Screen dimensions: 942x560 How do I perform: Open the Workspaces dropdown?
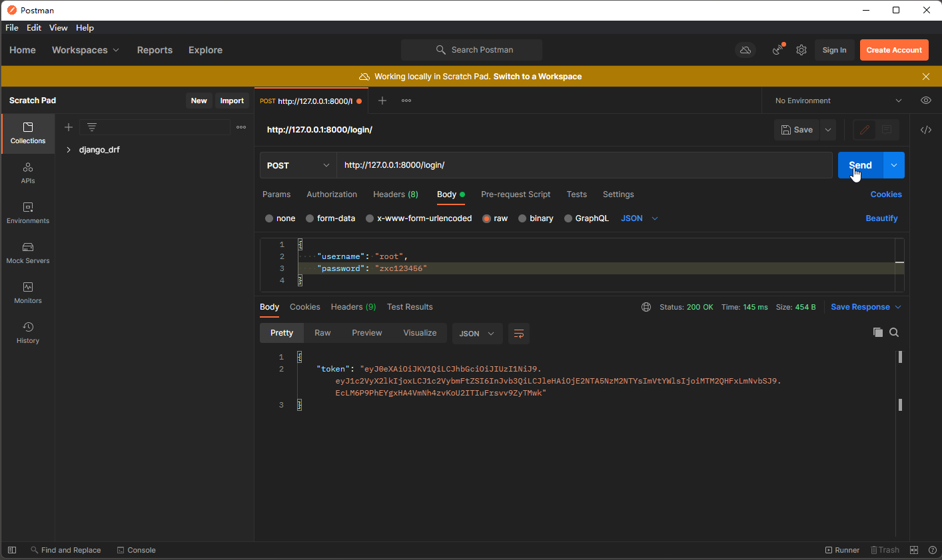pos(85,50)
